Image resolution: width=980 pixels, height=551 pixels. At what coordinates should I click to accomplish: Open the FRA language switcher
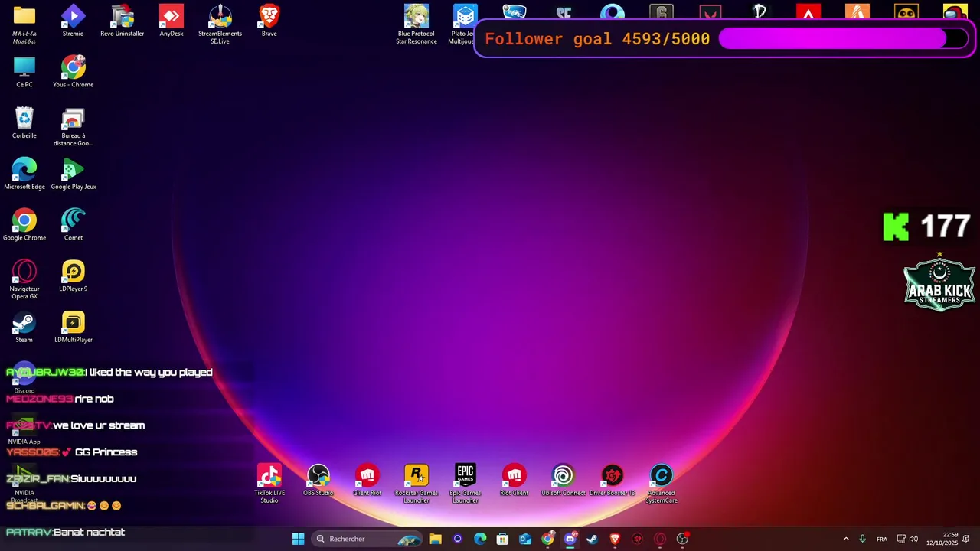[882, 539]
